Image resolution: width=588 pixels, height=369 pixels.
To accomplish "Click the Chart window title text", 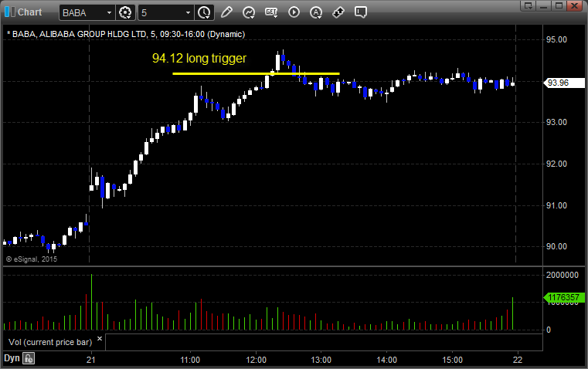I will tap(30, 12).
